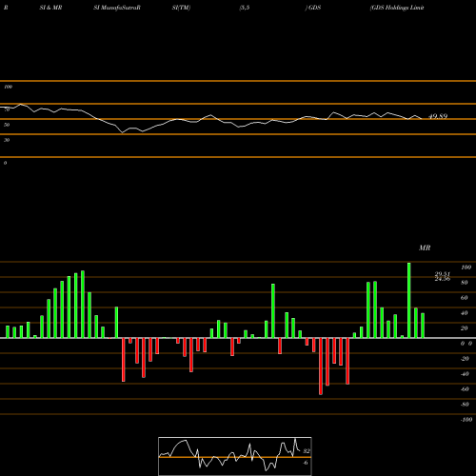Click the '-80' label on the MR axis
476x476 pixels.
coord(465,405)
